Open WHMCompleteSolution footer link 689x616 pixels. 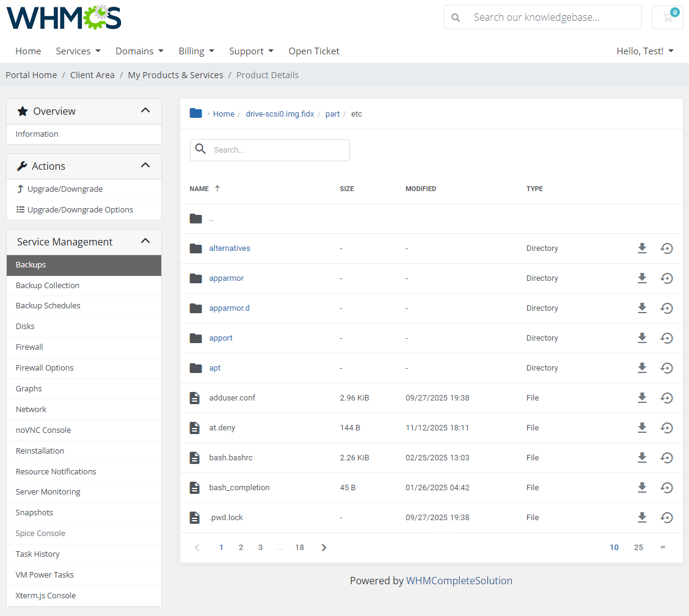(x=459, y=581)
